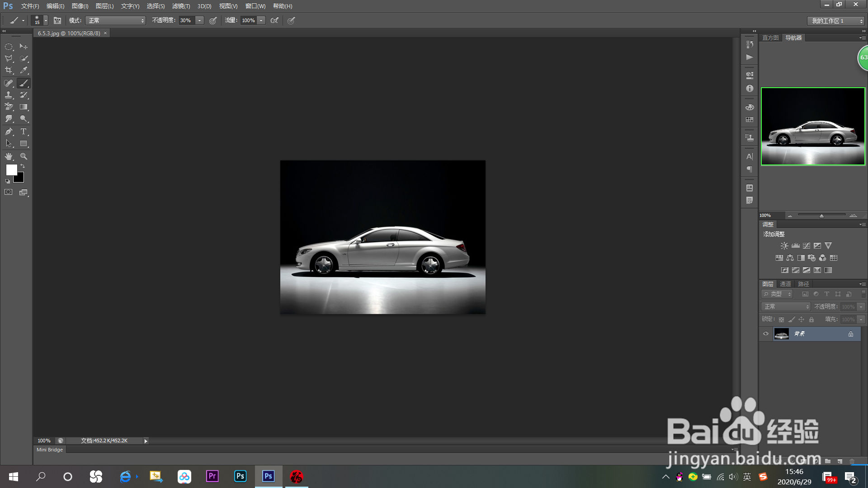Expand the 我的工作区 1 workspace dropdown
This screenshot has height=488, width=868.
click(x=836, y=21)
